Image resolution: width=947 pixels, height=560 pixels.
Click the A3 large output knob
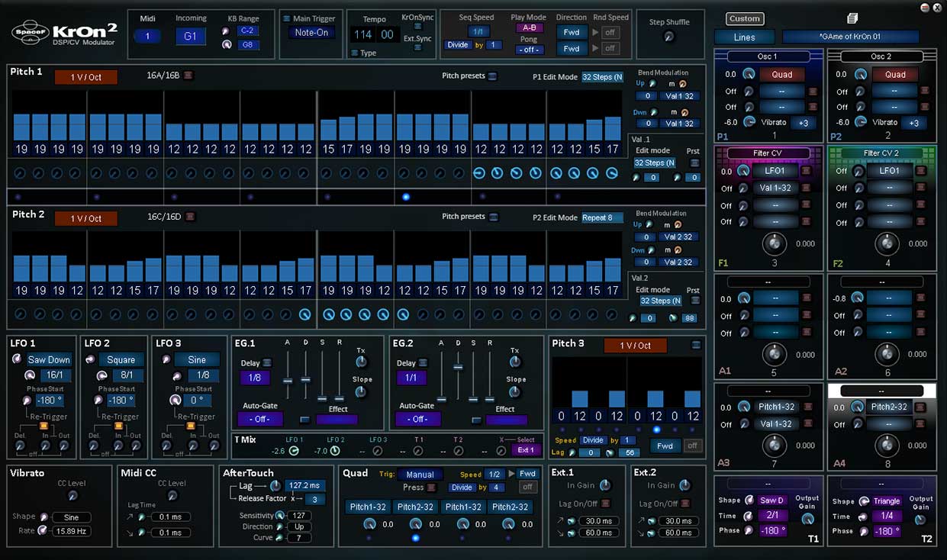(775, 446)
